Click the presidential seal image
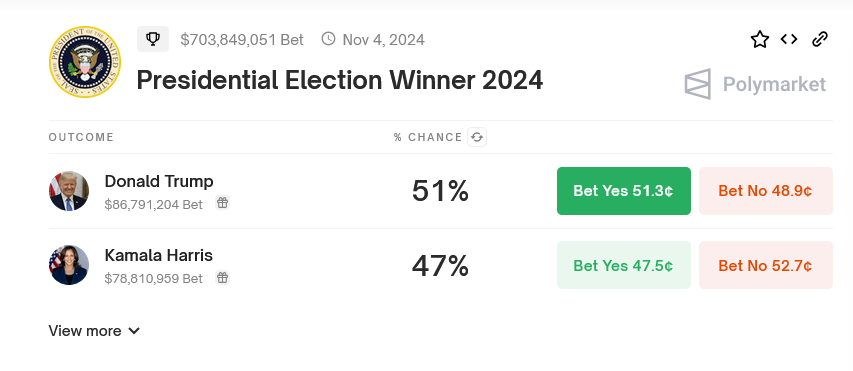 click(x=85, y=61)
